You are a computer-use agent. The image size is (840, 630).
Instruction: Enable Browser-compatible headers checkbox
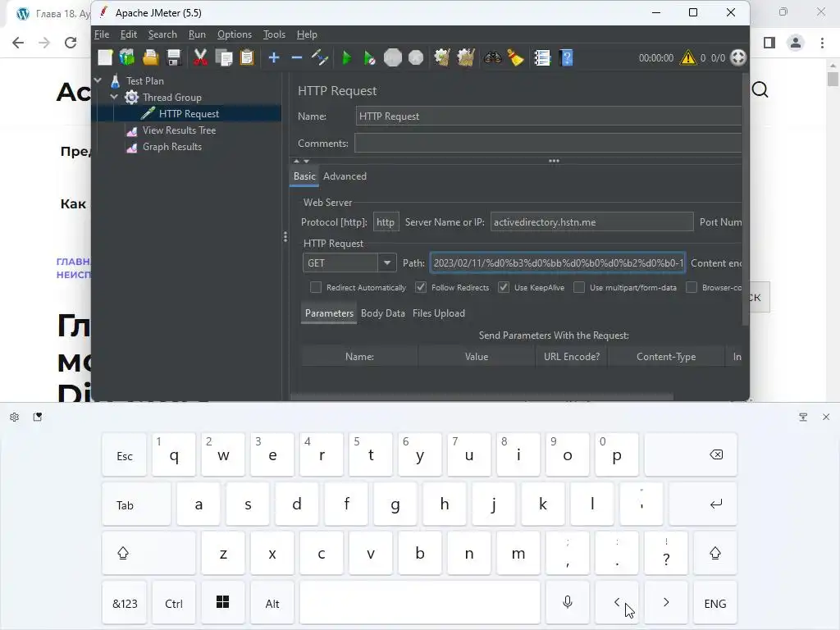point(691,288)
